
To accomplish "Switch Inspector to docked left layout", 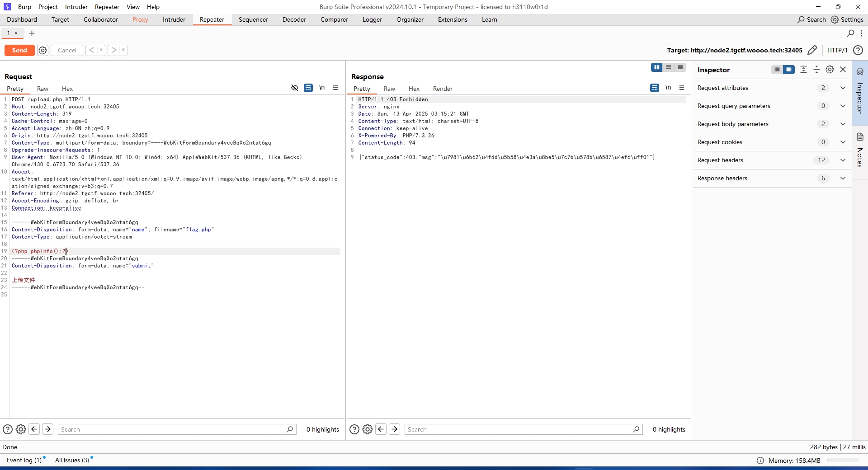I will tap(777, 70).
